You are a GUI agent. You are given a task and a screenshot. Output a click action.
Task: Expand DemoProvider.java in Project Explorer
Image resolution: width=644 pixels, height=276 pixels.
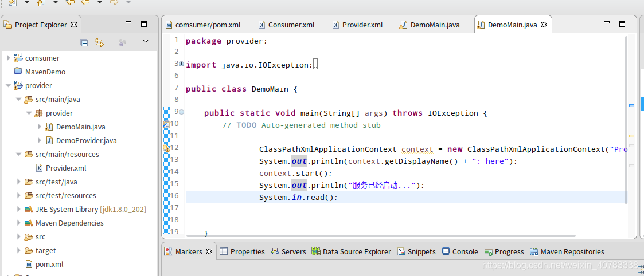(40, 141)
